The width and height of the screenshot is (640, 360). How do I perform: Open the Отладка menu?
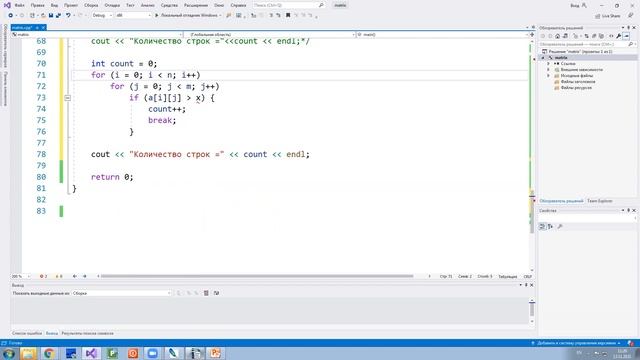tap(112, 5)
